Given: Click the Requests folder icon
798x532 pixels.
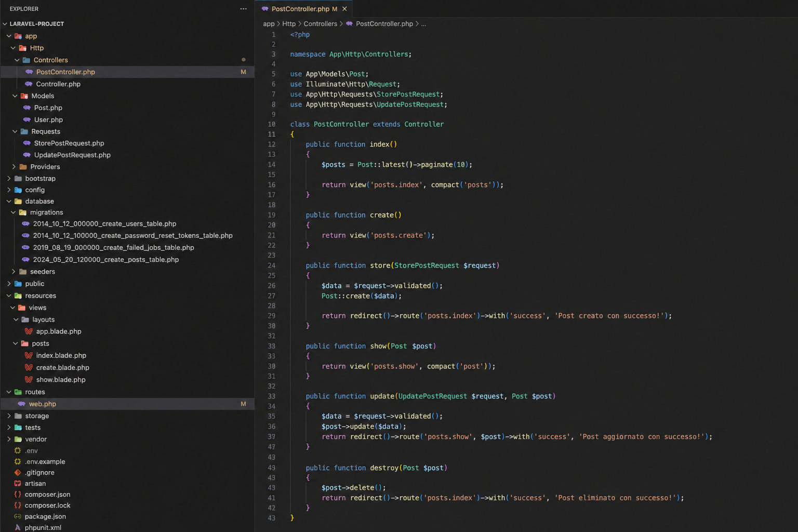Looking at the screenshot, I should tap(24, 131).
